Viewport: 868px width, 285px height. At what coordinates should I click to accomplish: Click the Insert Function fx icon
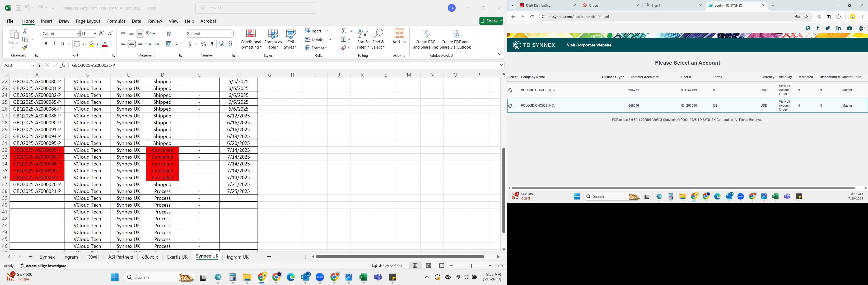pos(63,65)
